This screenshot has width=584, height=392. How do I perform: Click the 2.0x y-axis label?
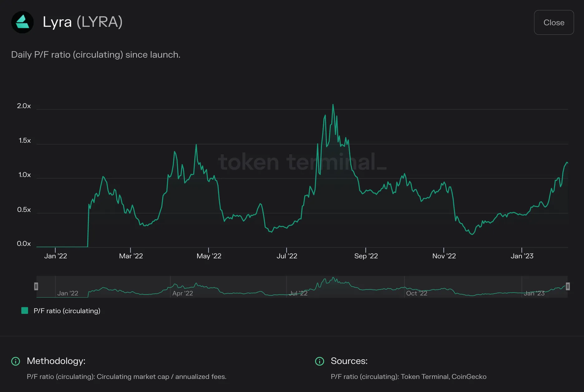coord(24,106)
